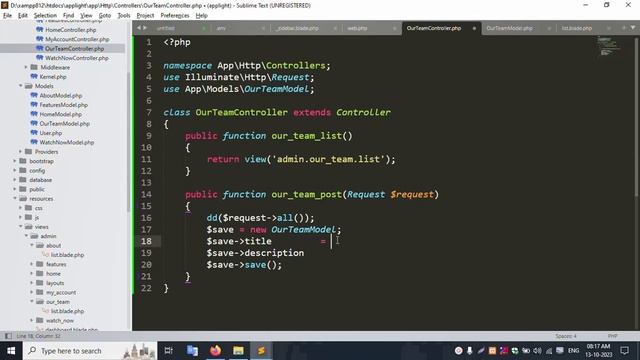Click the bootstrap folder icon

tap(23, 161)
